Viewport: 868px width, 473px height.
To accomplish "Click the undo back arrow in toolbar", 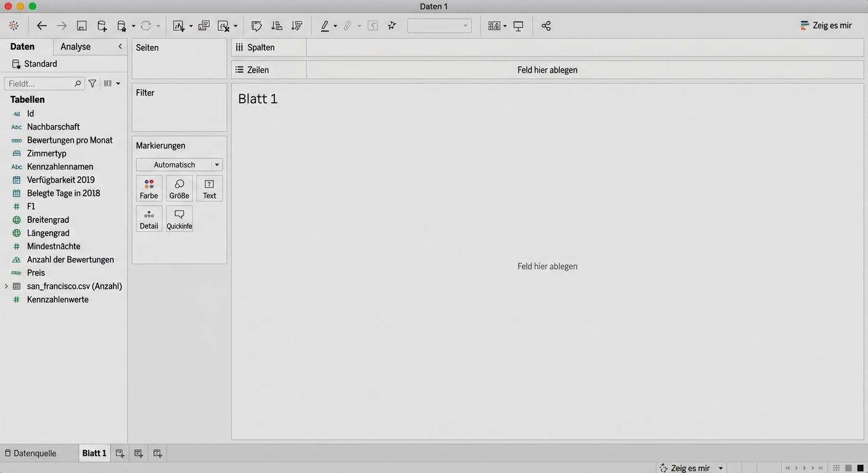I will pos(41,26).
